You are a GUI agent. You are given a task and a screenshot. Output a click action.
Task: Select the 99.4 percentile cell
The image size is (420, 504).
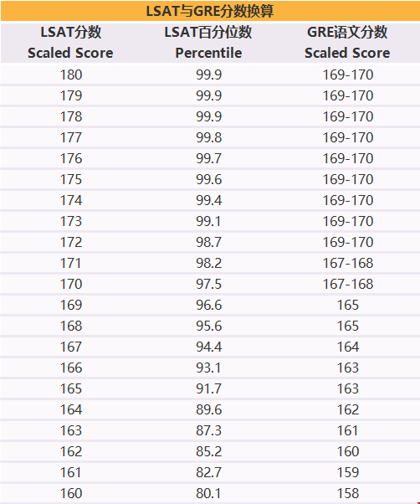pyautogui.click(x=208, y=200)
